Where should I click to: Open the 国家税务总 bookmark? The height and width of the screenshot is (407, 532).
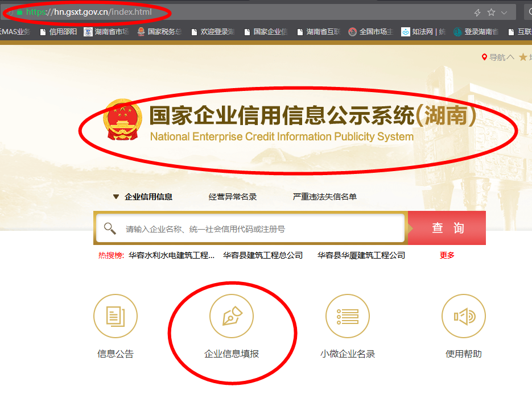tap(159, 32)
